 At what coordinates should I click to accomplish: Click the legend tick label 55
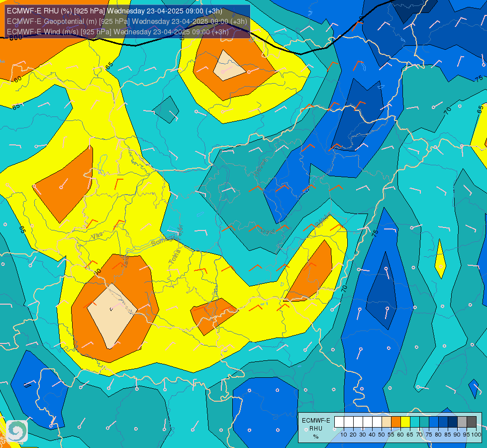[x=391, y=435]
